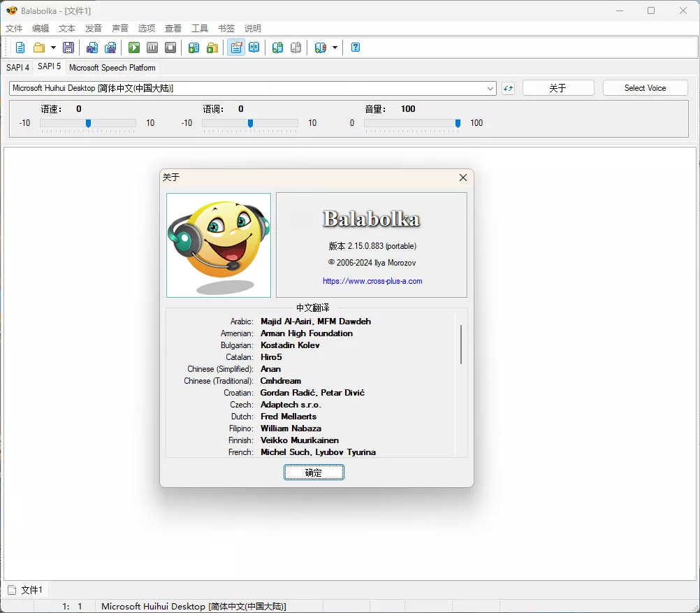The width and height of the screenshot is (700, 613).
Task: Expand the voice selection combo box
Action: coord(491,88)
